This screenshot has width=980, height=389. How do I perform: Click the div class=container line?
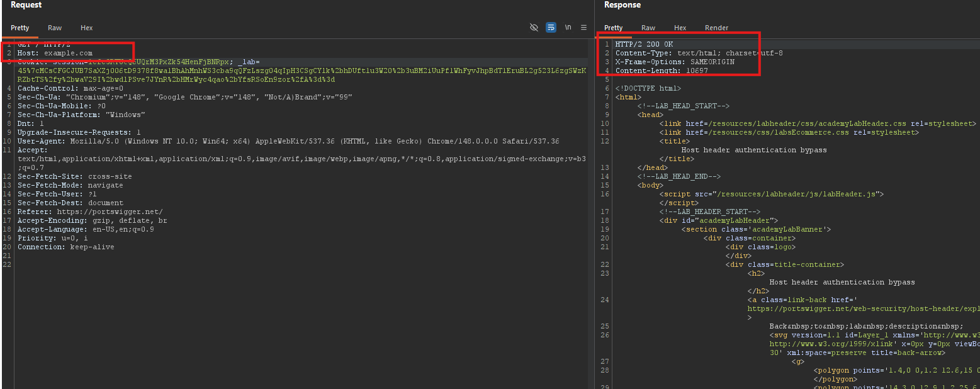[x=749, y=239]
